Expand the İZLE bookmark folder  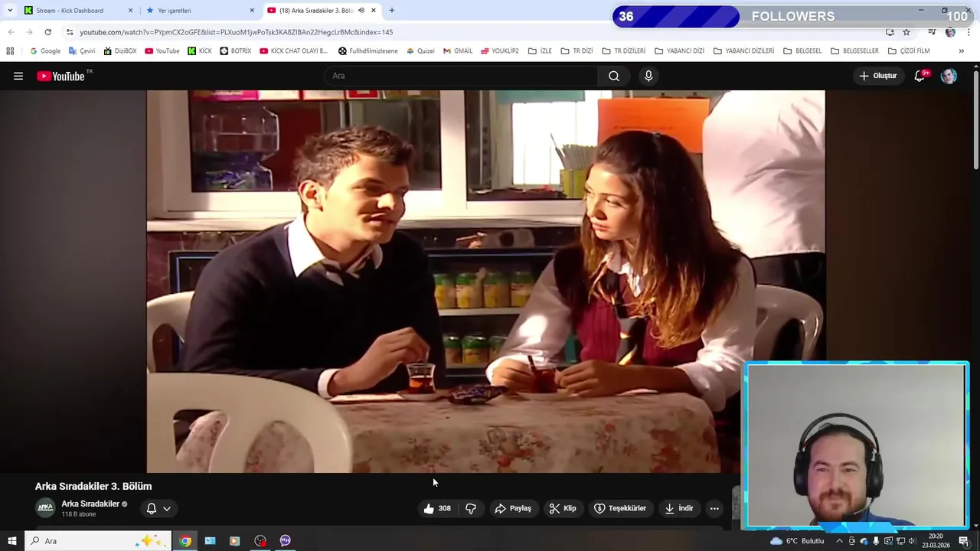540,51
